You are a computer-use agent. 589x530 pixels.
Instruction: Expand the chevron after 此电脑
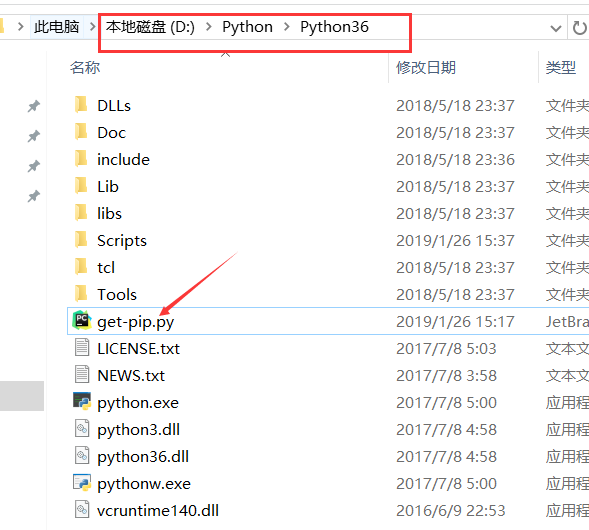pos(92,27)
